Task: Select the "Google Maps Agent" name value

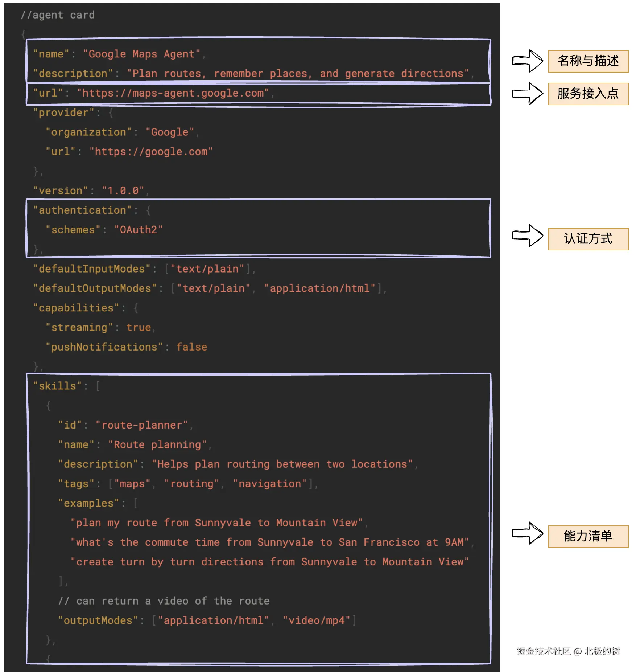Action: [x=142, y=54]
